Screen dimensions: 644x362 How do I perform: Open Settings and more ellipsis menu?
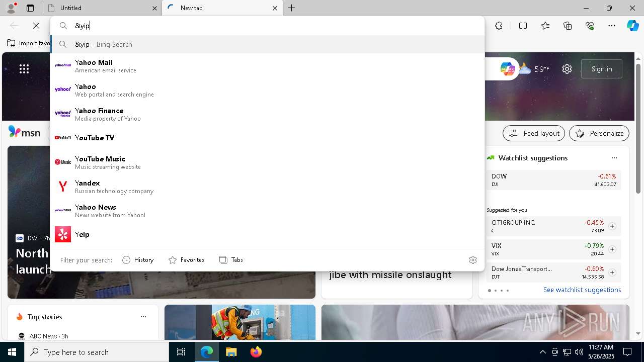coord(612,26)
